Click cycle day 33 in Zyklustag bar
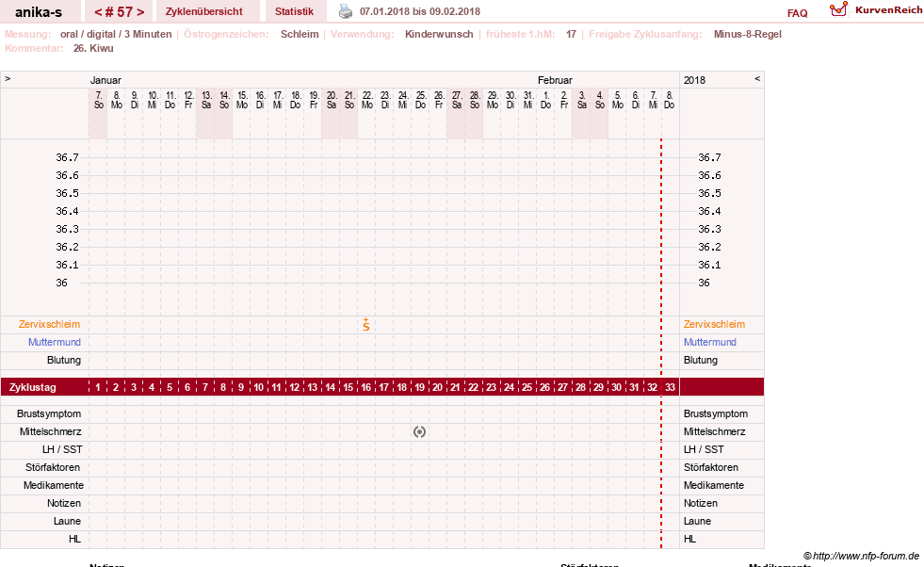This screenshot has height=567, width=924. click(x=670, y=387)
